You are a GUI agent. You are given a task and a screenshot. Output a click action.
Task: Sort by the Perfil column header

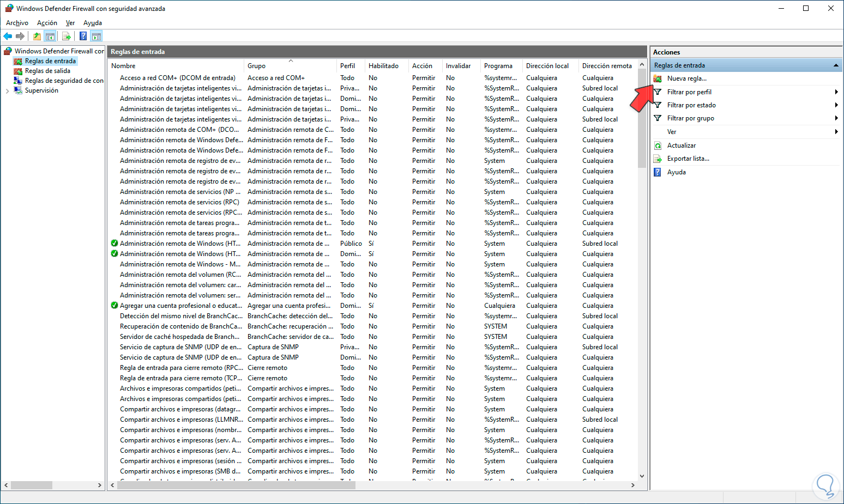[x=351, y=66]
